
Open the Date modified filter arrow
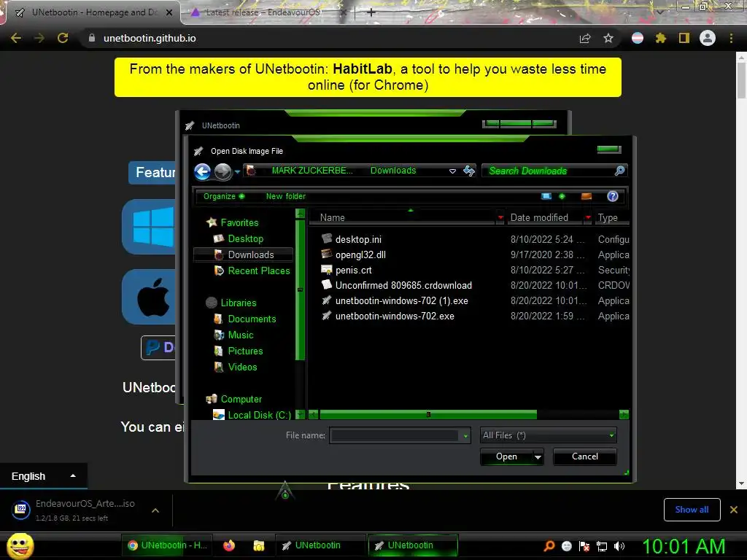coord(588,217)
